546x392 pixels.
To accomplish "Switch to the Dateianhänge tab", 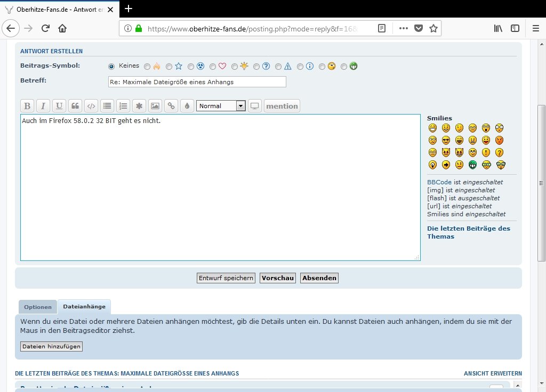I will tap(84, 307).
